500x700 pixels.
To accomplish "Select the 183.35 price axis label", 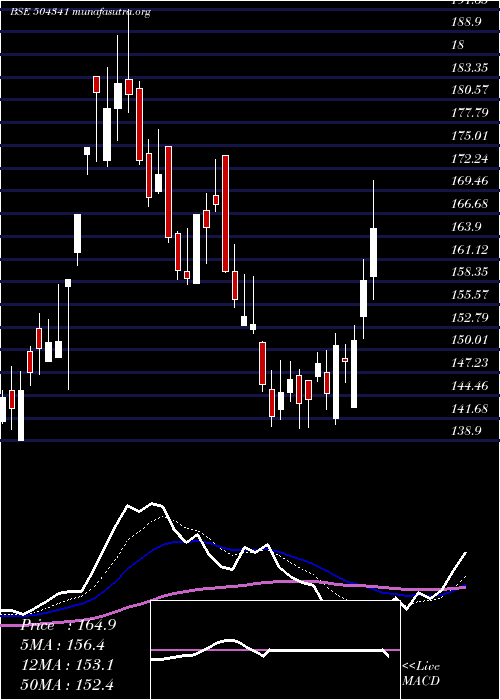I will point(470,67).
